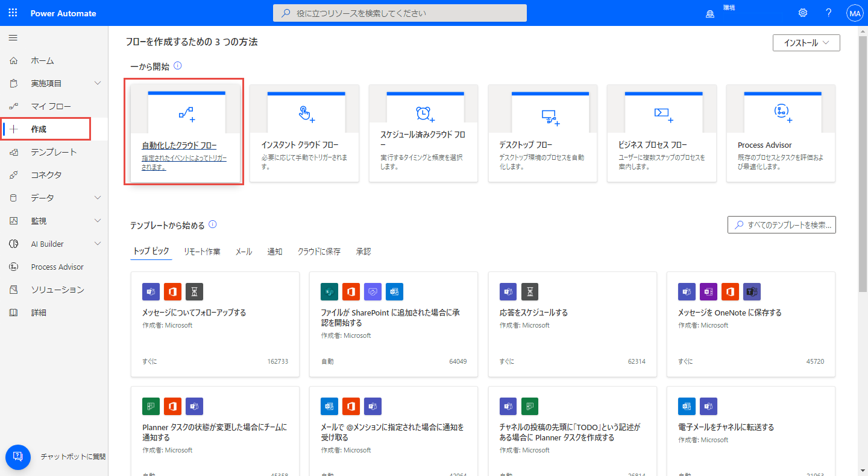Click the AI Builder icon
The height and width of the screenshot is (476, 868).
coord(14,244)
